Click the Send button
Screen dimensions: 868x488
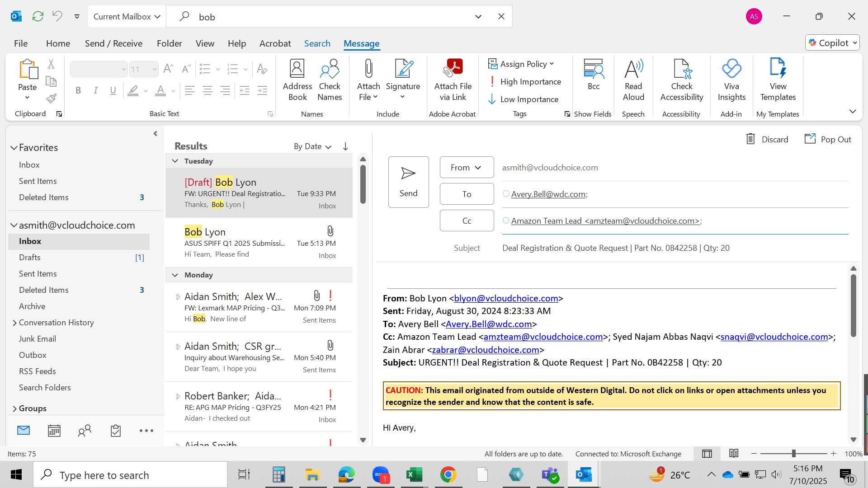[408, 182]
